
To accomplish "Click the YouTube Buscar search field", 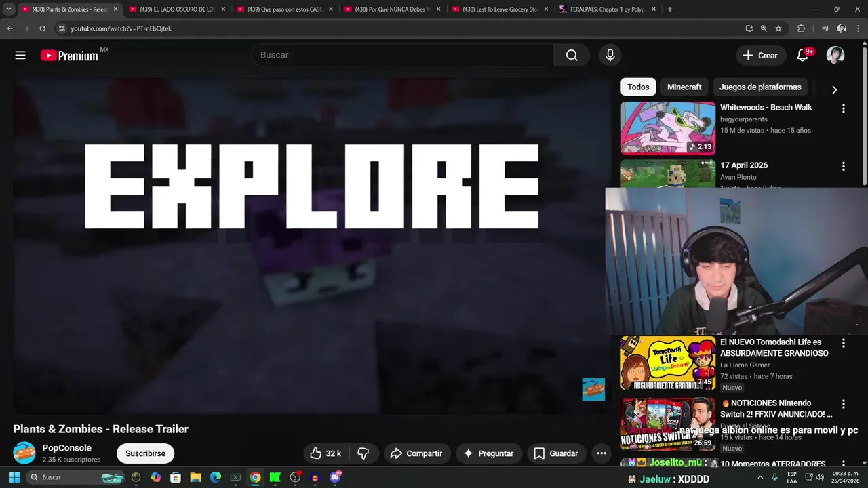I will click(403, 55).
